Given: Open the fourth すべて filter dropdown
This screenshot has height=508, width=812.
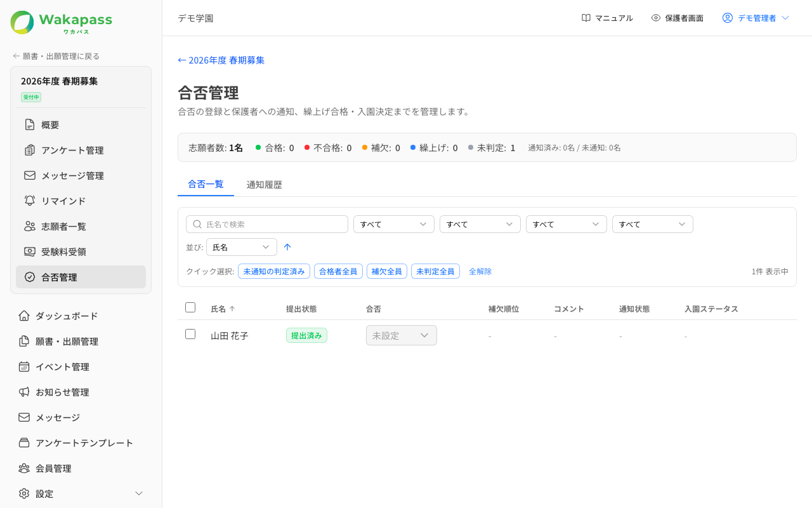Looking at the screenshot, I should (x=653, y=224).
